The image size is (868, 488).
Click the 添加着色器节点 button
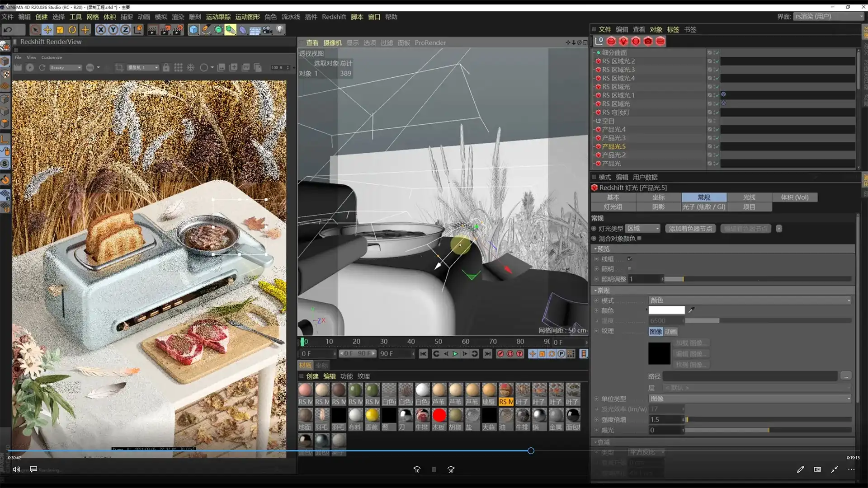[x=690, y=229]
